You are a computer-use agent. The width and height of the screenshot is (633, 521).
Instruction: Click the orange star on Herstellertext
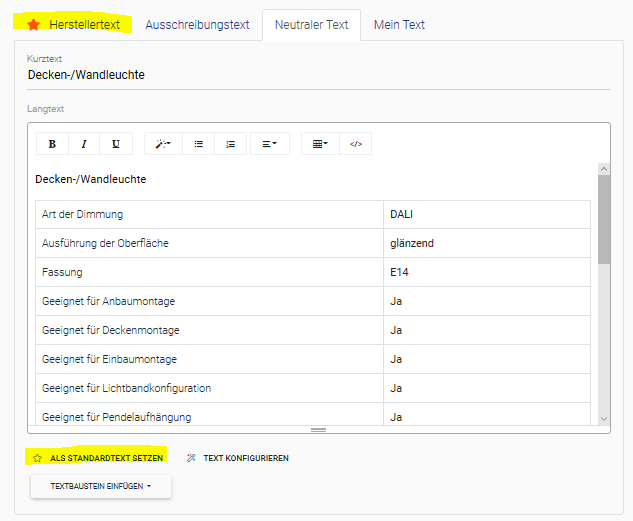pos(34,24)
